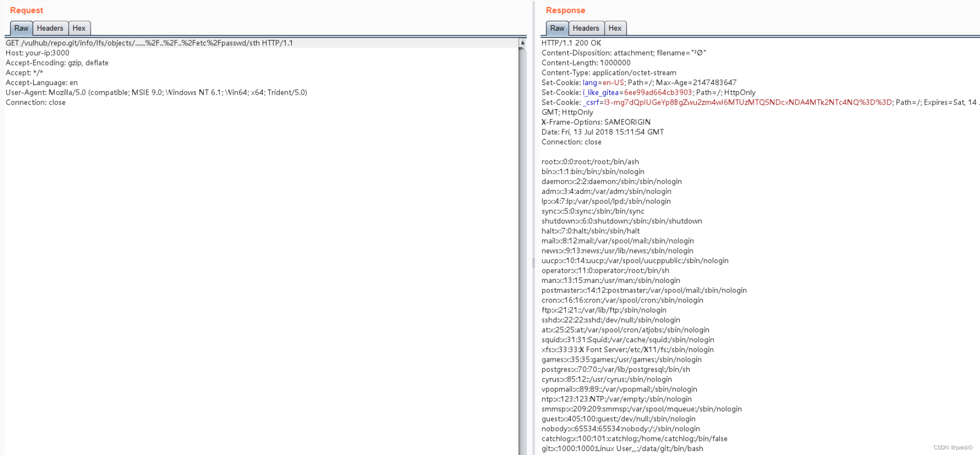Click the bin:x:1:1 passwd entry

click(593, 172)
